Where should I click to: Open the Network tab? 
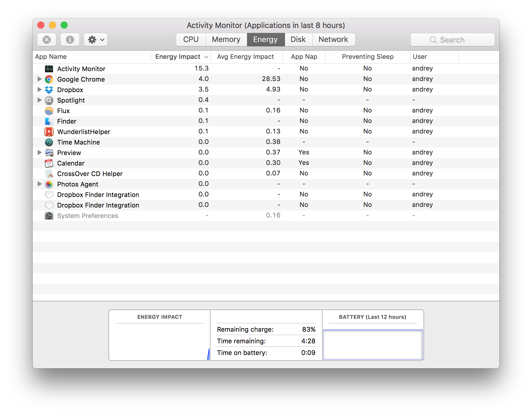334,40
